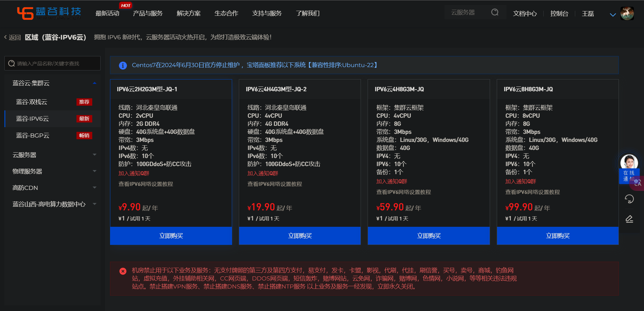Open 查看IPV6网络设置教程 in the 8H8G3M-JQ card
Viewport: 644px width, 311px height.
click(533, 192)
